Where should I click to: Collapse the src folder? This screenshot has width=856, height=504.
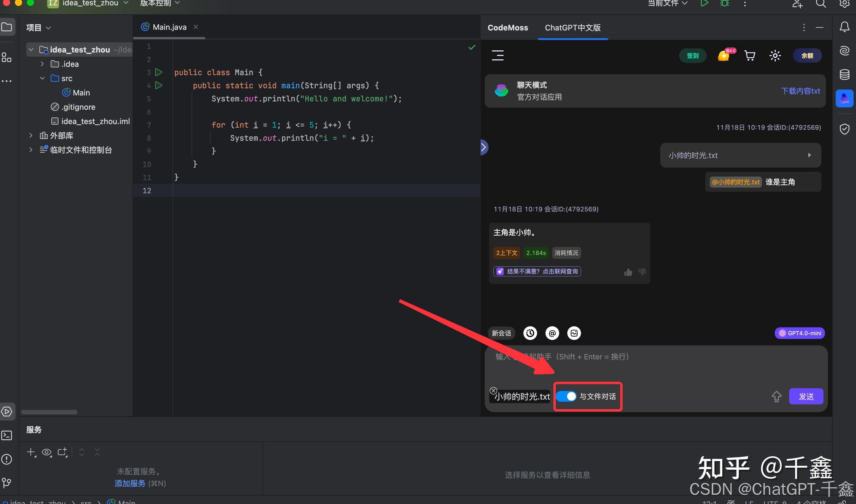pyautogui.click(x=42, y=78)
